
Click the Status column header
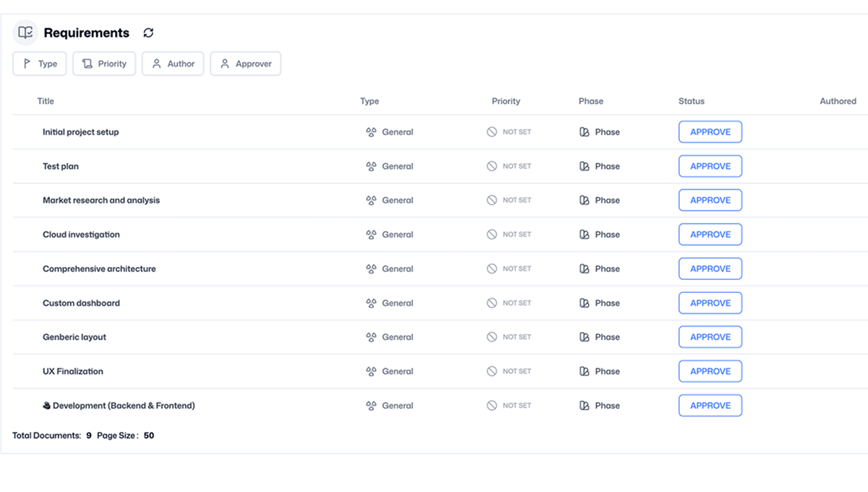point(691,101)
